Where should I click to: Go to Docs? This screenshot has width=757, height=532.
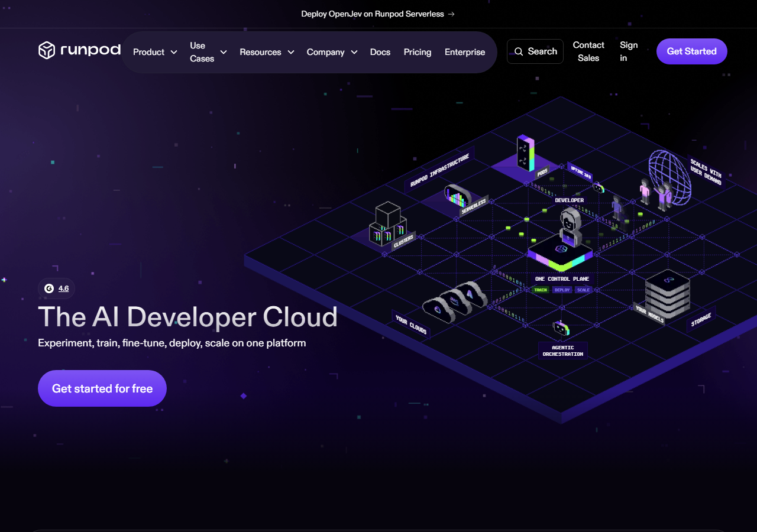point(380,52)
